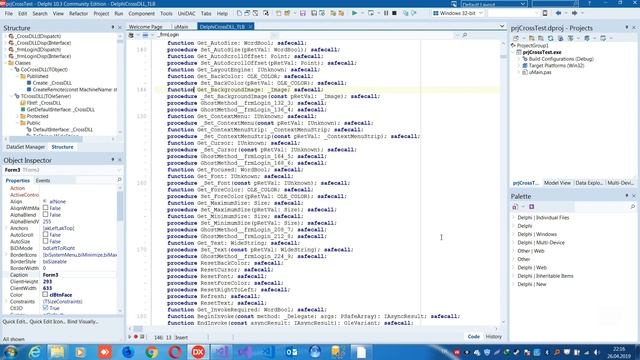Start macro recording with the red dot
This screenshot has width=640, height=360.
tap(136, 337)
